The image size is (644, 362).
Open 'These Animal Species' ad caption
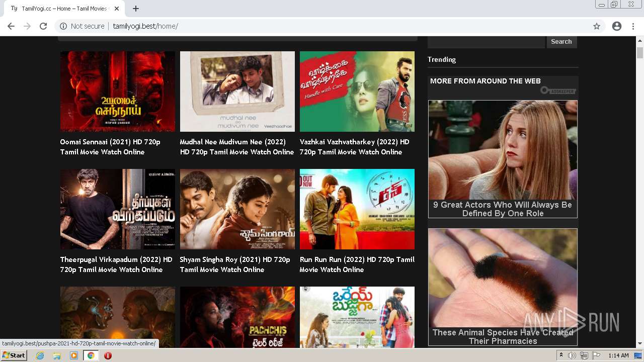(503, 337)
